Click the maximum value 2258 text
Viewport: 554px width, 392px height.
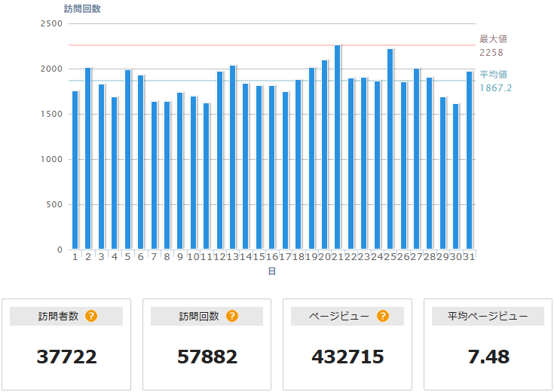point(491,53)
